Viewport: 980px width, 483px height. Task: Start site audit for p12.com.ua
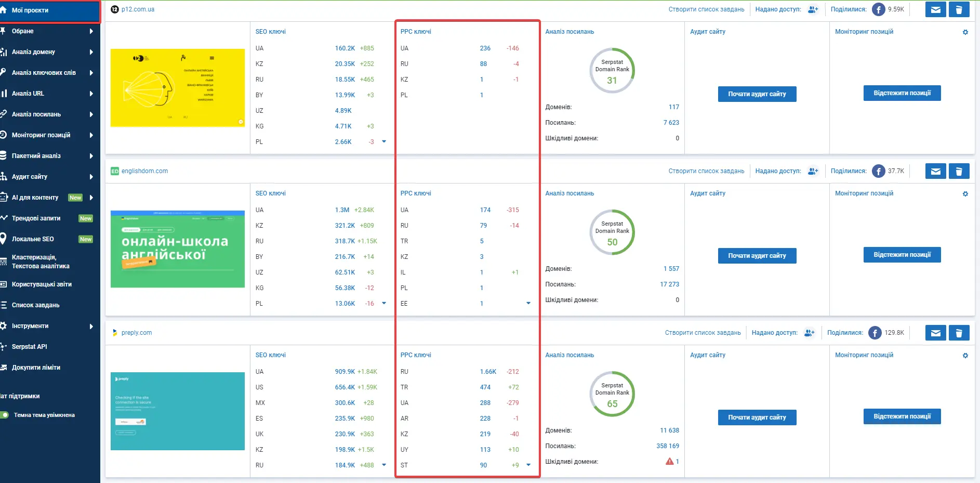pos(757,94)
